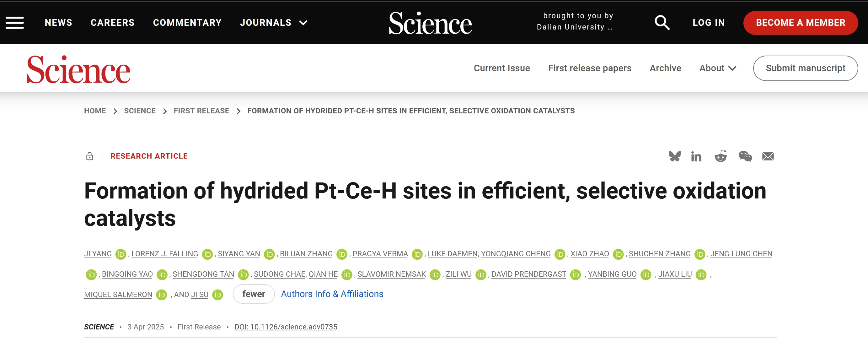Click Become a Member button
Screen dimensions: 868x342
tap(800, 23)
